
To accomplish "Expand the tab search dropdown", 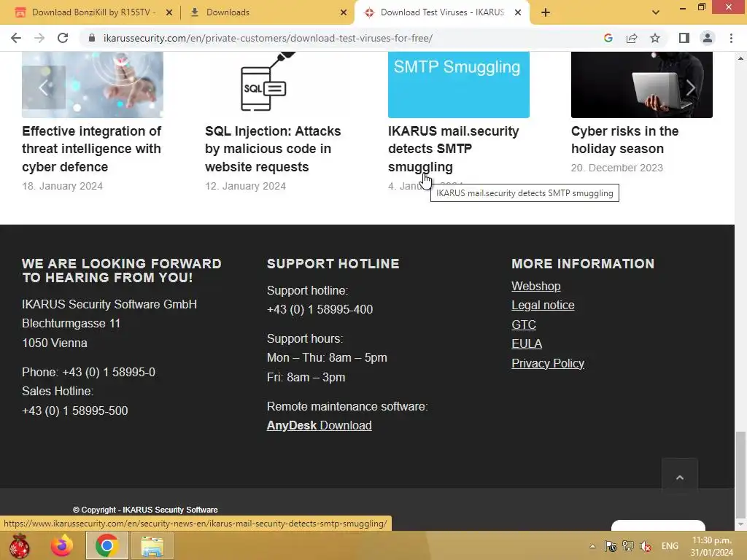I will pos(656,12).
